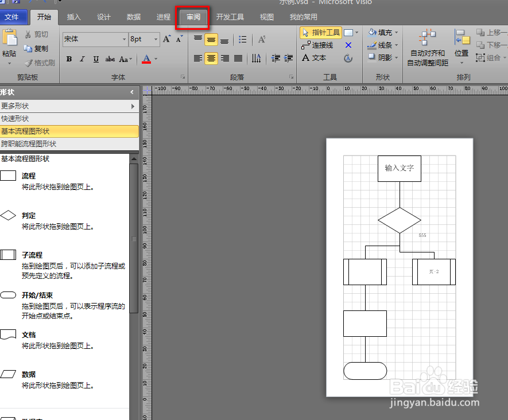Screen dimensions: 508x420
Task: Click the Copy (复制) button
Action: [36, 49]
